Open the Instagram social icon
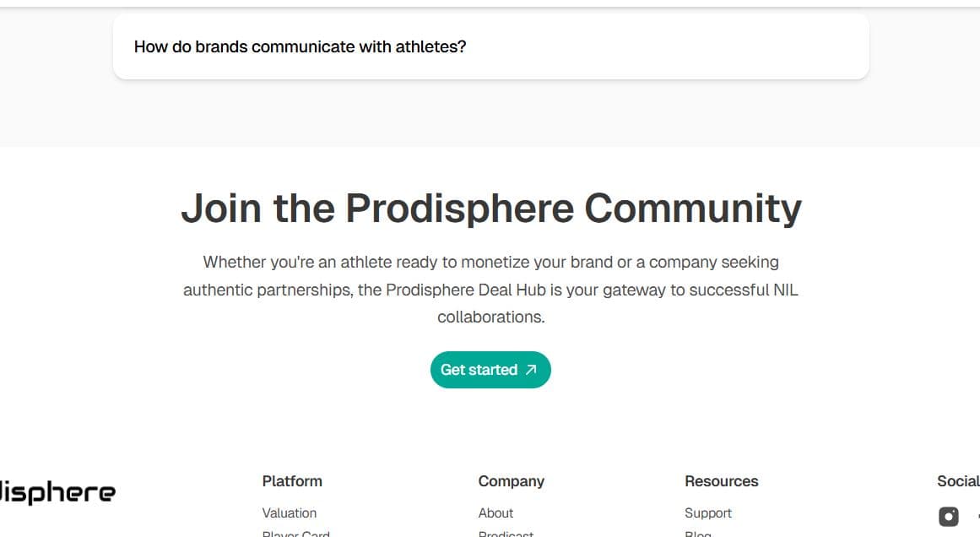This screenshot has width=980, height=537. [949, 516]
